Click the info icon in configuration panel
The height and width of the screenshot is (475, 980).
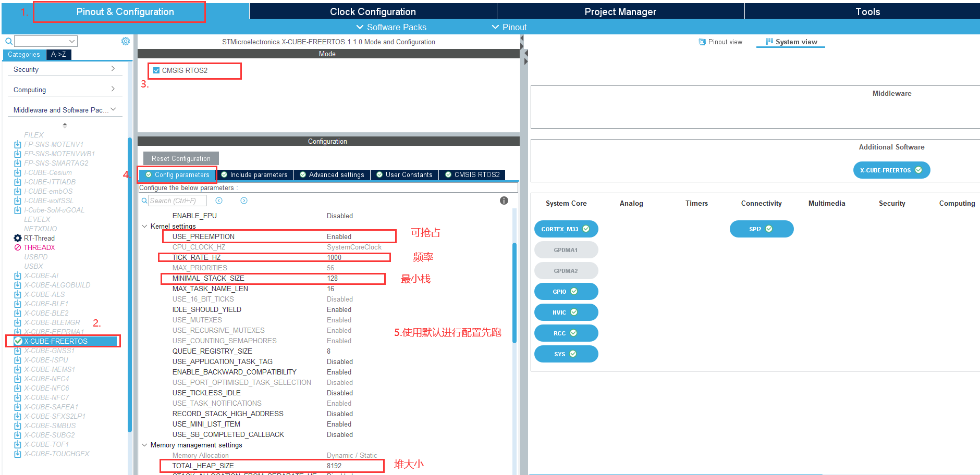coord(504,201)
